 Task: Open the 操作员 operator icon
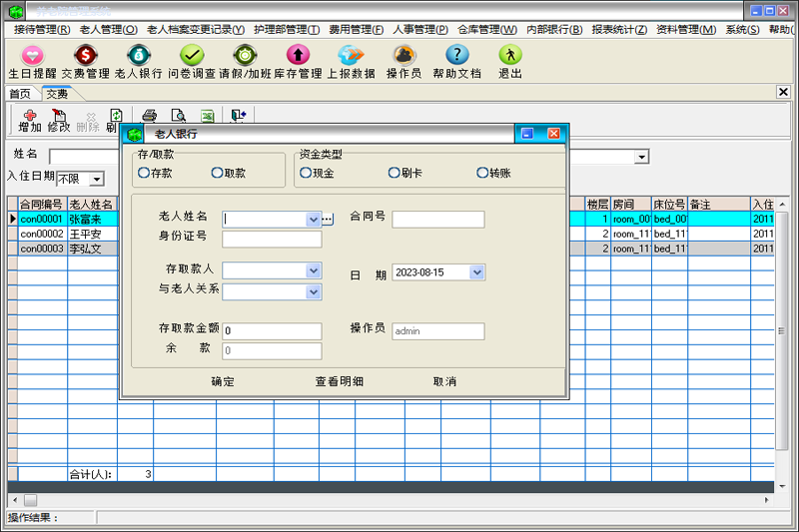[404, 62]
